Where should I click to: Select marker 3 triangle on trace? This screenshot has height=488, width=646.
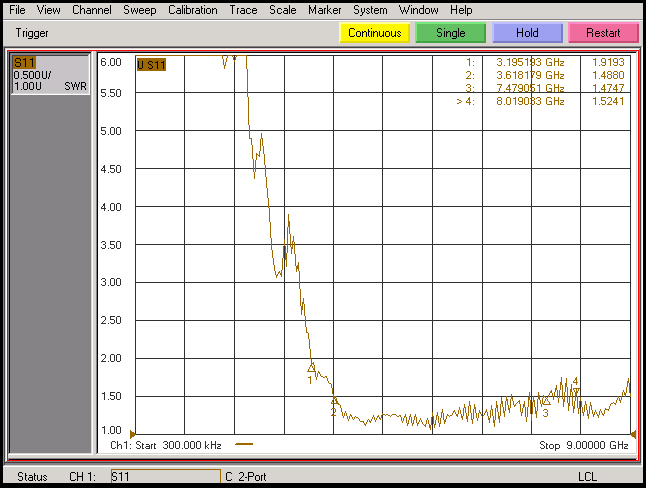point(546,401)
